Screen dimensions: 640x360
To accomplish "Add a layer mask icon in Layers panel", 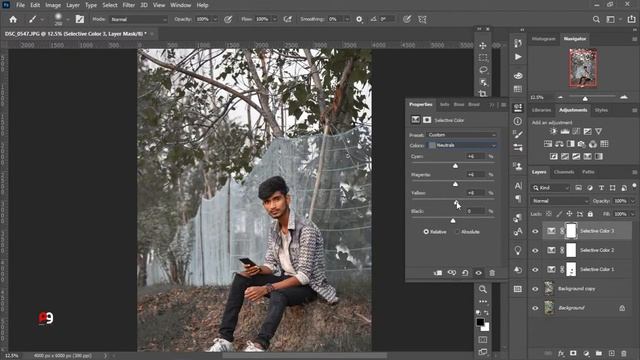I will coord(573,353).
